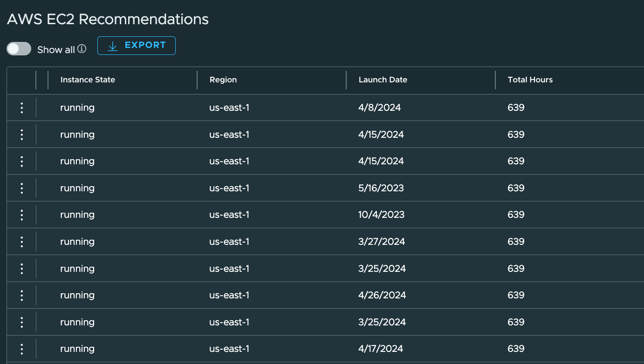Open actions menu for instance launched 3/27/2024
The height and width of the screenshot is (364, 644).
tap(21, 241)
